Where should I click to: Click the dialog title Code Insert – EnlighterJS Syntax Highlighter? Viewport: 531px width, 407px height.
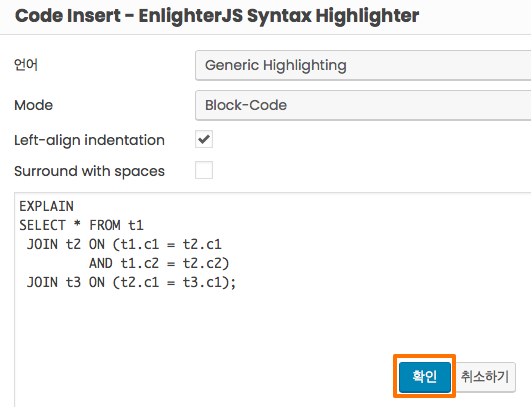[217, 16]
